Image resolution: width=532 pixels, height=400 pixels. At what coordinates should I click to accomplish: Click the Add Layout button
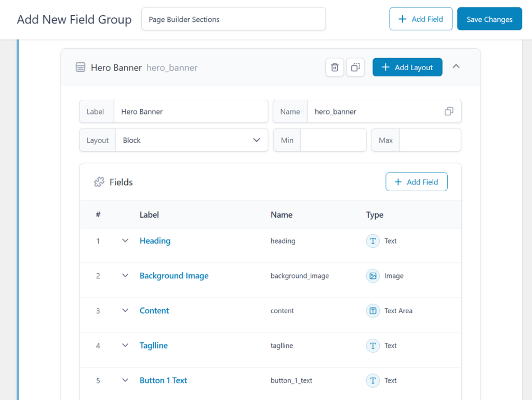407,67
